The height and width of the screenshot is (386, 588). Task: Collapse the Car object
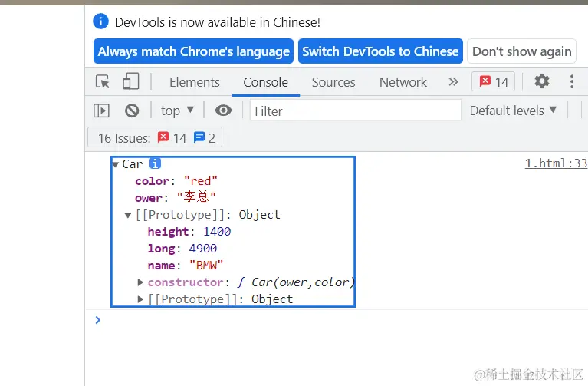pos(116,164)
